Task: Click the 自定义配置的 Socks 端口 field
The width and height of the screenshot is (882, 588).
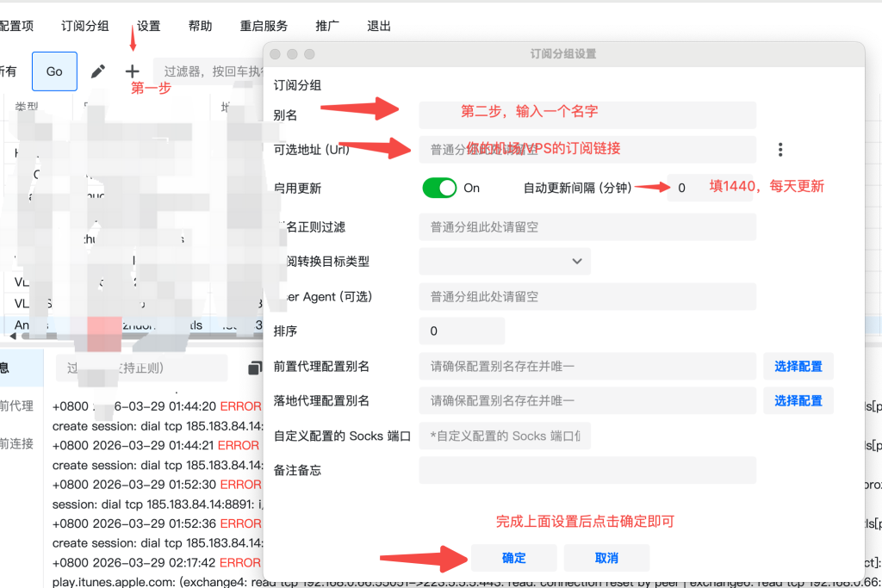Action: 505,436
